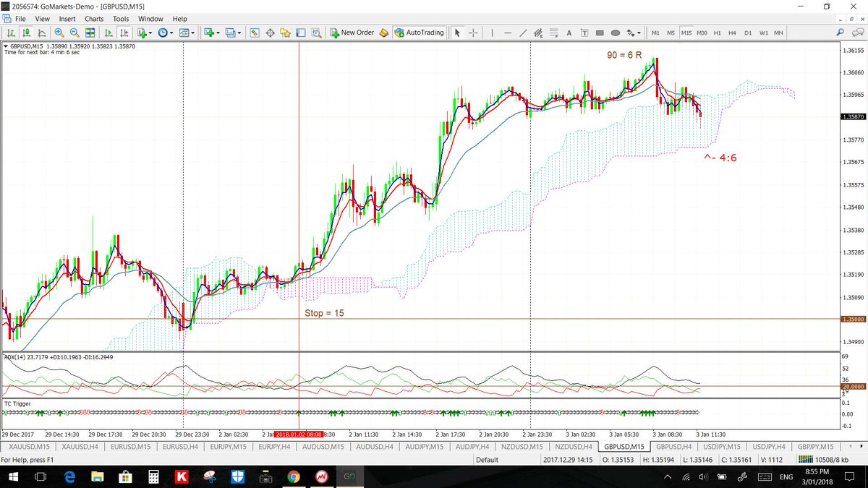The height and width of the screenshot is (488, 868).
Task: Select the Fibonacci retracement tool
Action: pos(553,33)
